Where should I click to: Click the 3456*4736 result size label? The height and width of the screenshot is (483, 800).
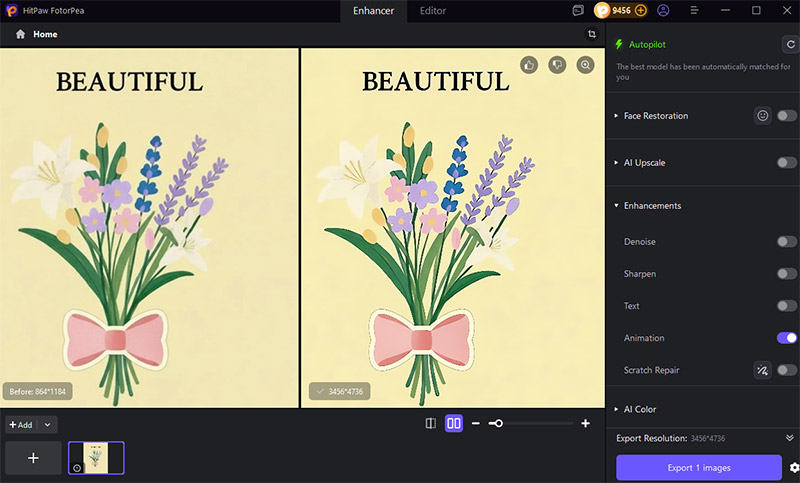(x=339, y=392)
